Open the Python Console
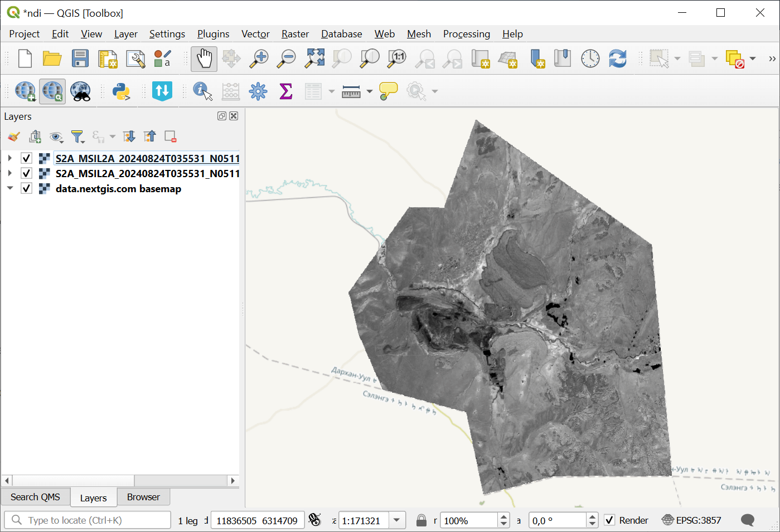 121,91
